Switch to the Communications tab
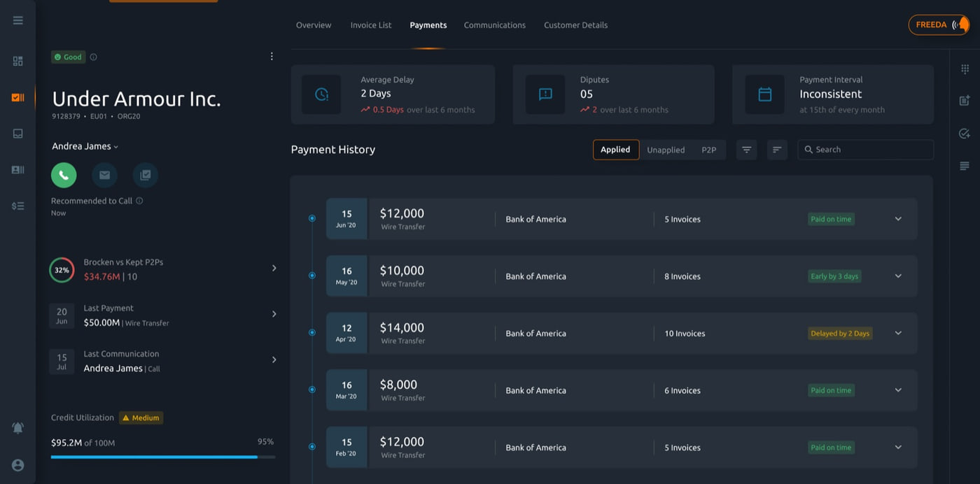 coord(495,25)
